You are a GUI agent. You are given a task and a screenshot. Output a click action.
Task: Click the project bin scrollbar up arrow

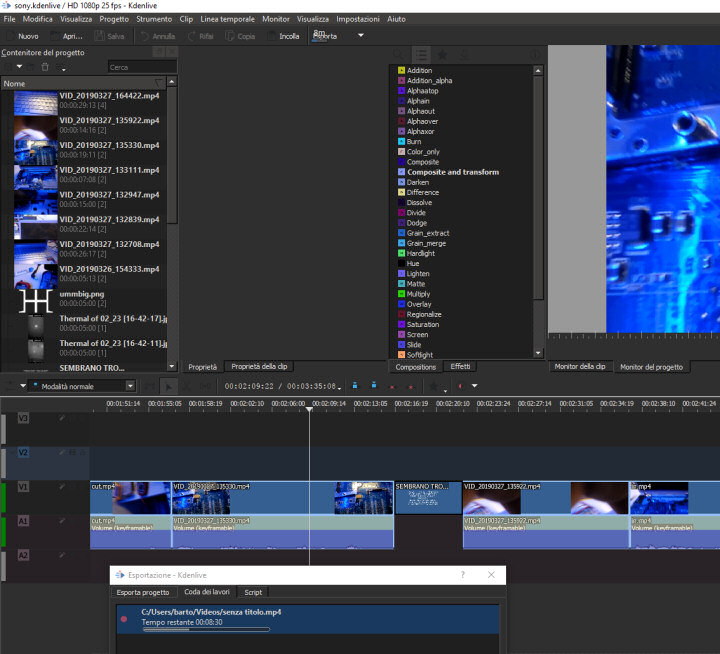[x=172, y=82]
